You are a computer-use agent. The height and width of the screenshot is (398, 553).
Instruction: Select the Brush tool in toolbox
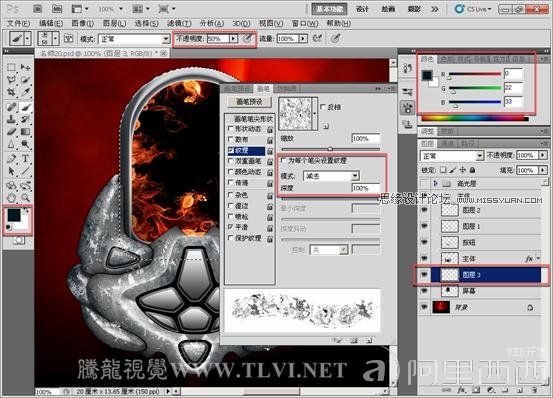coord(25,106)
